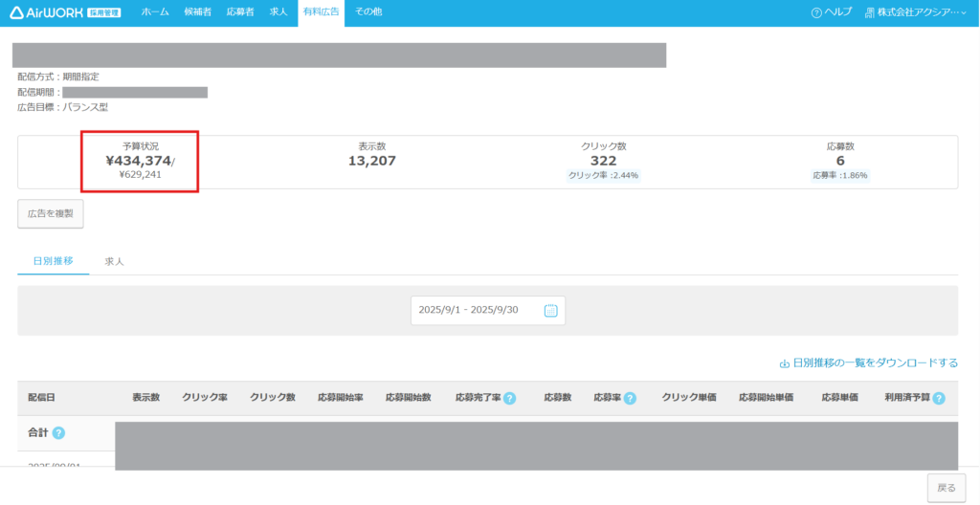Select the 有料広告 navigation item
Screen dimensions: 980x505
point(320,12)
